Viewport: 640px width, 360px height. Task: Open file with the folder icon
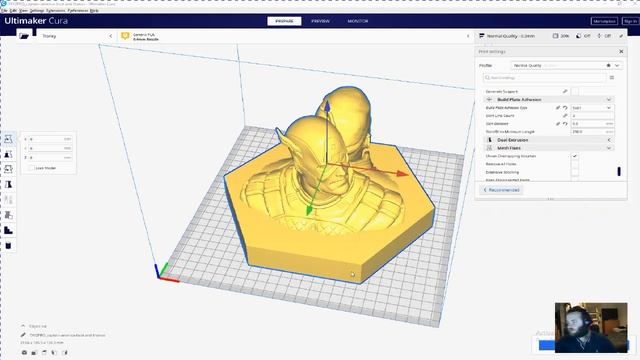point(24,36)
